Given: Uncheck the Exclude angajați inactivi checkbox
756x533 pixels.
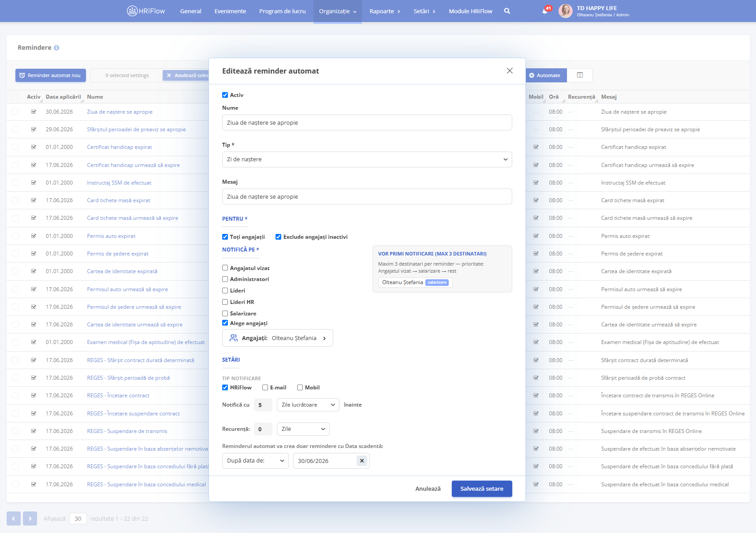Looking at the screenshot, I should click(279, 237).
